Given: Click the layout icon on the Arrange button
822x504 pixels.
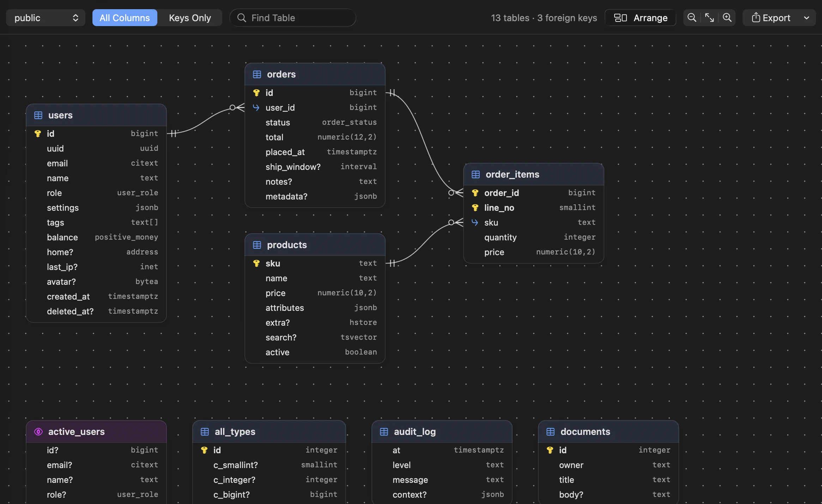Looking at the screenshot, I should point(620,18).
